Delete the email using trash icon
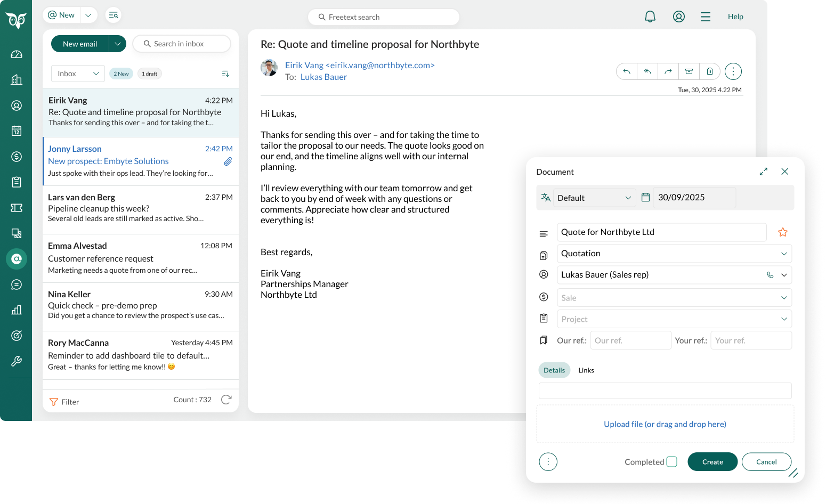The image size is (826, 504). (x=710, y=71)
